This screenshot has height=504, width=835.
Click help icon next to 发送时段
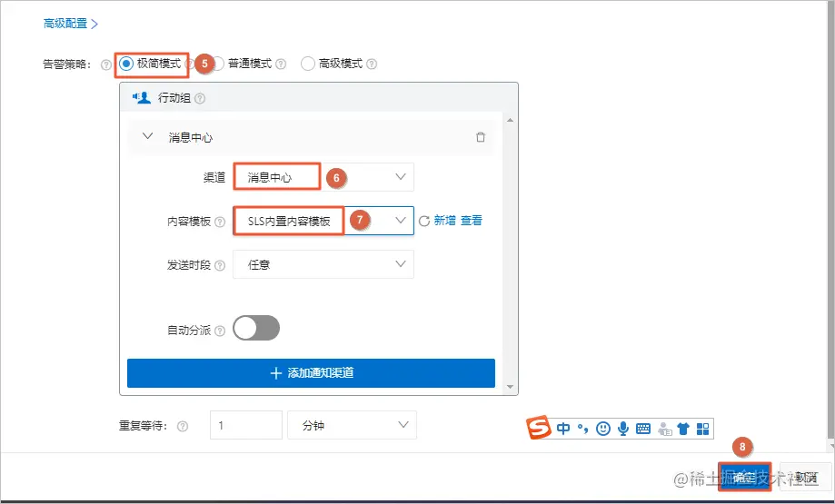[220, 265]
